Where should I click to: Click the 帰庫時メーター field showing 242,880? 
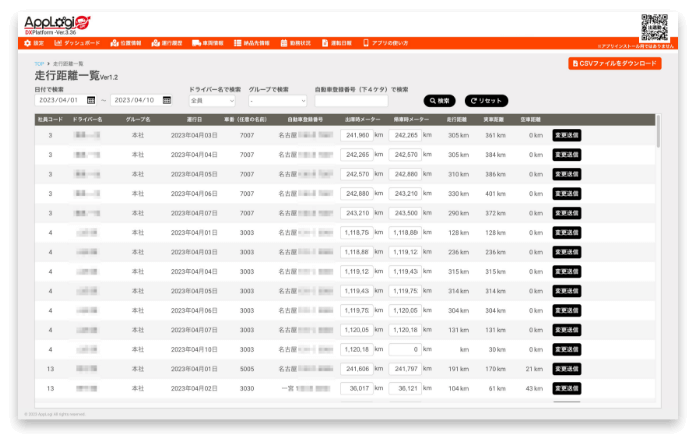pos(405,174)
